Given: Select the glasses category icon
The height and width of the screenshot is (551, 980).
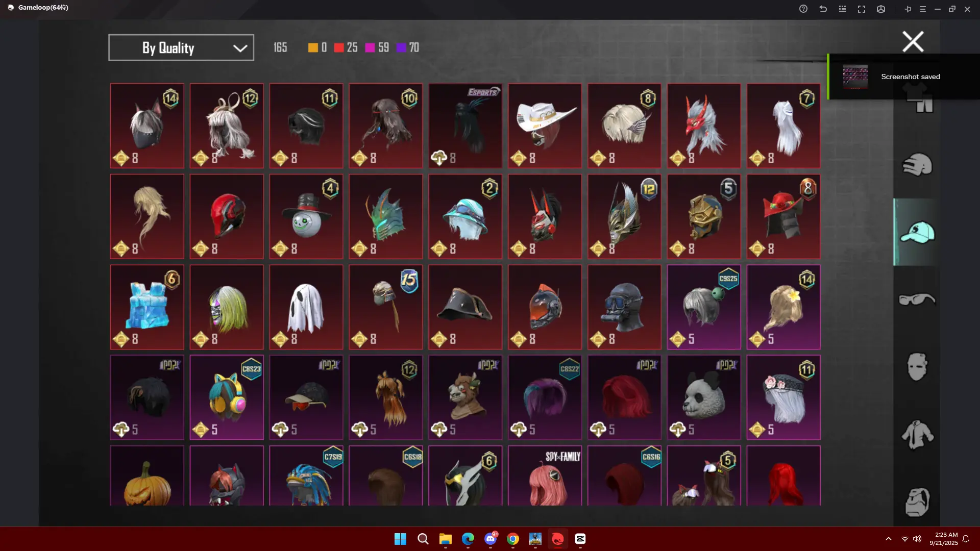Looking at the screenshot, I should [x=917, y=299].
